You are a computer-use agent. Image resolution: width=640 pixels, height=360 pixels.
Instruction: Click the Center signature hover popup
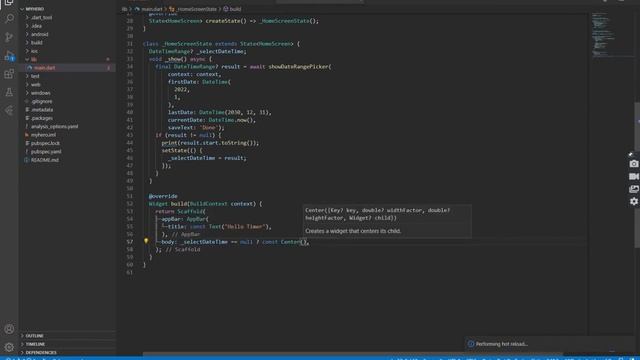click(x=387, y=221)
